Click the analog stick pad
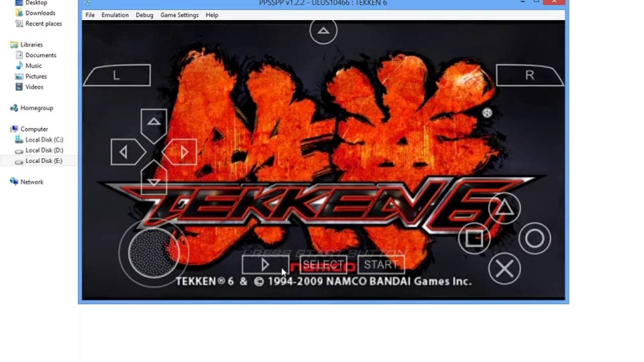644x362 pixels. click(x=153, y=252)
